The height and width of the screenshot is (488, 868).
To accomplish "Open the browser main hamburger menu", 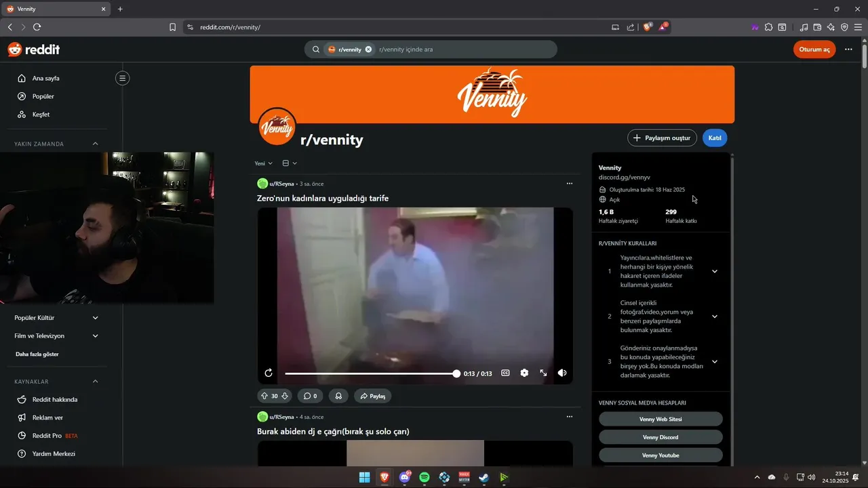I will click(858, 27).
